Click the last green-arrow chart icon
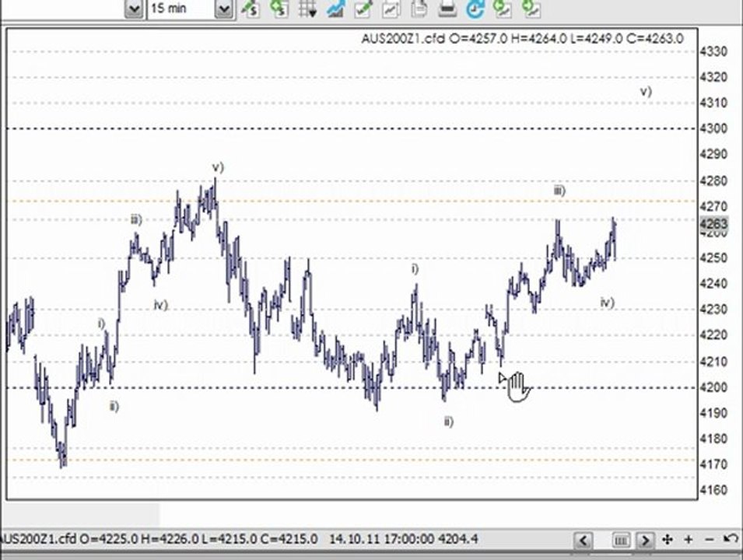Viewport: 743px width, 560px height. tap(531, 9)
